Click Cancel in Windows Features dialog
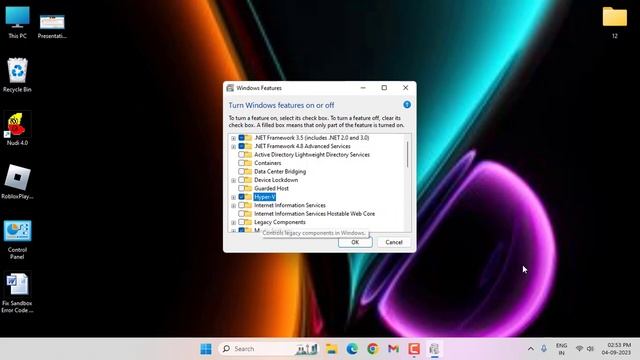 (x=394, y=242)
